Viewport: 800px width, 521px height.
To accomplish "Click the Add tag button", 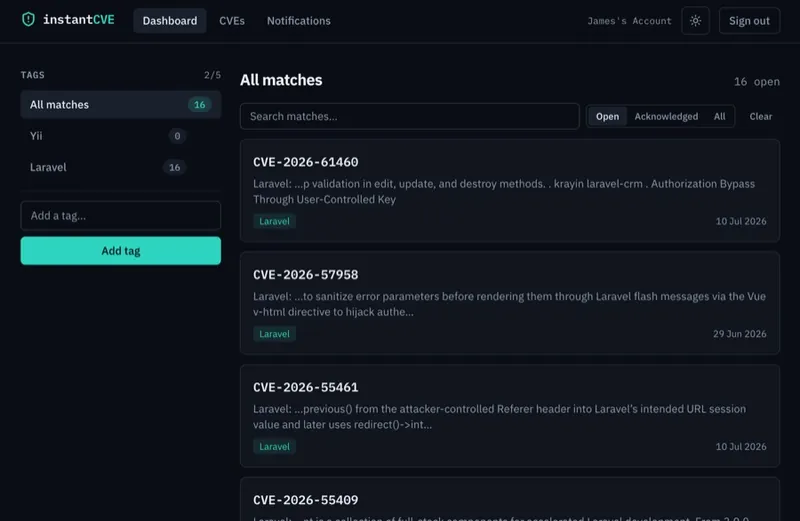I will (120, 251).
